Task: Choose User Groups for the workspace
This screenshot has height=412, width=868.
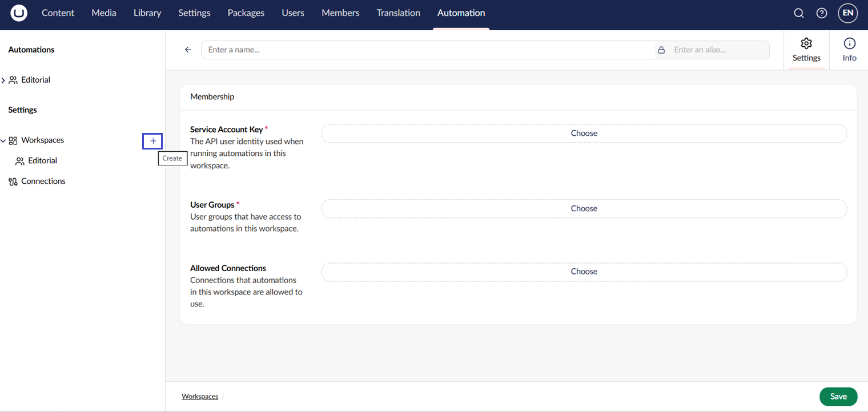Action: (x=584, y=208)
